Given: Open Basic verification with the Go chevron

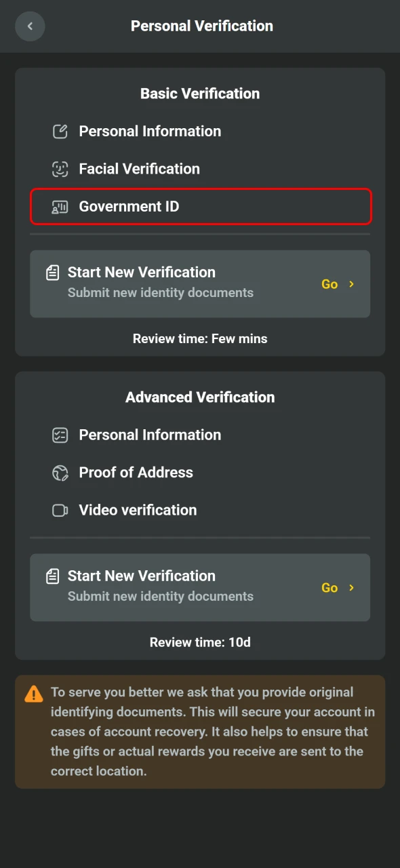Looking at the screenshot, I should pos(351,284).
